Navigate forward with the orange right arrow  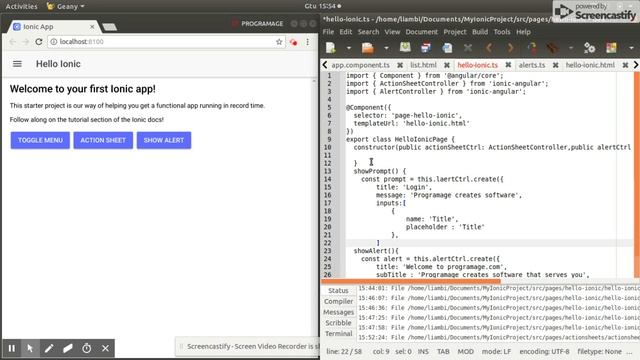pos(510,48)
